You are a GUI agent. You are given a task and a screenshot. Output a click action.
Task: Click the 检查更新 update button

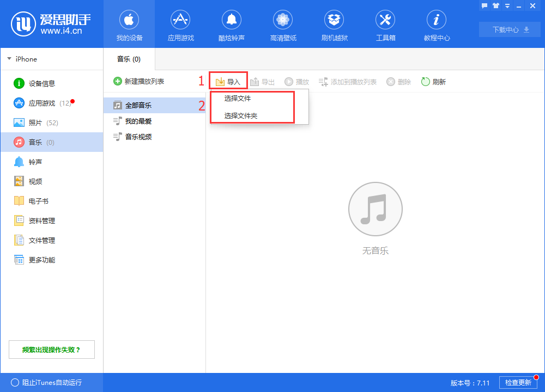[518, 382]
